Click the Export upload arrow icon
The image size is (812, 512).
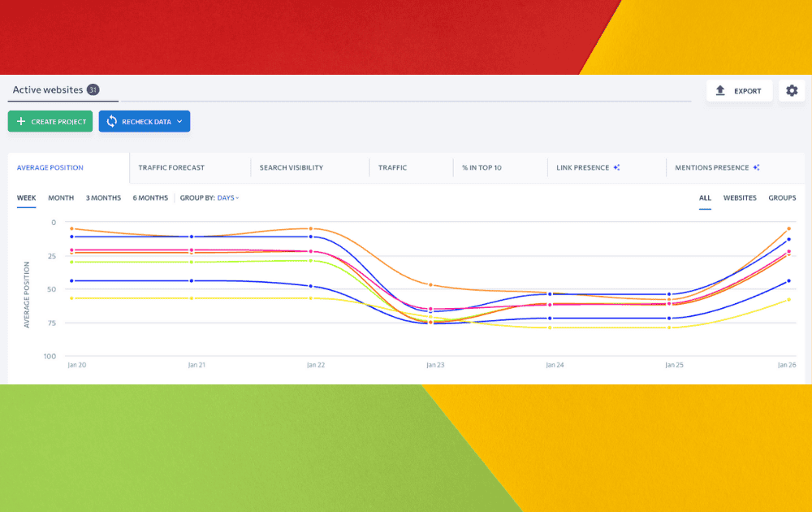[720, 91]
